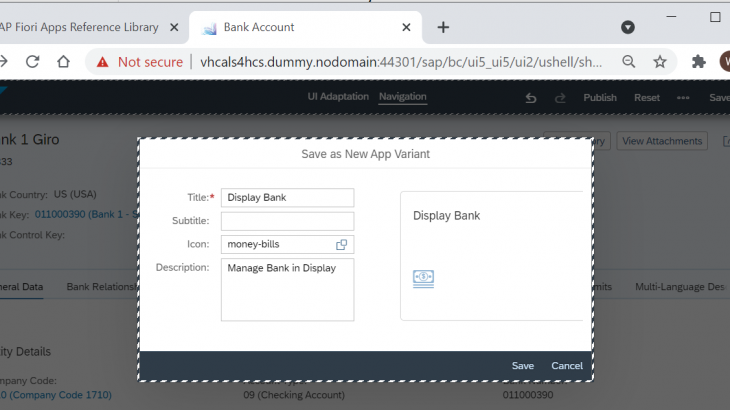The image size is (730, 410).
Task: Open the Multi-Language Description tab in background
Action: click(680, 287)
